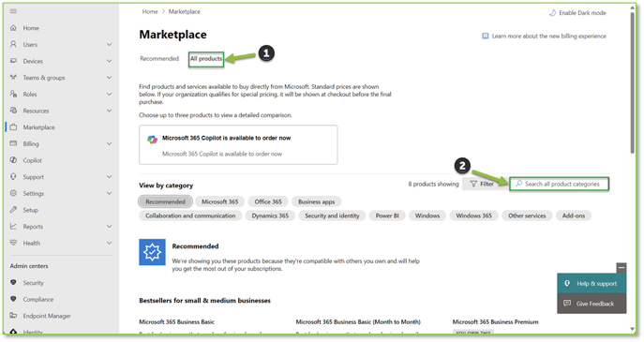Select the Dynamics 365 category pill
The height and width of the screenshot is (342, 644).
click(x=270, y=216)
